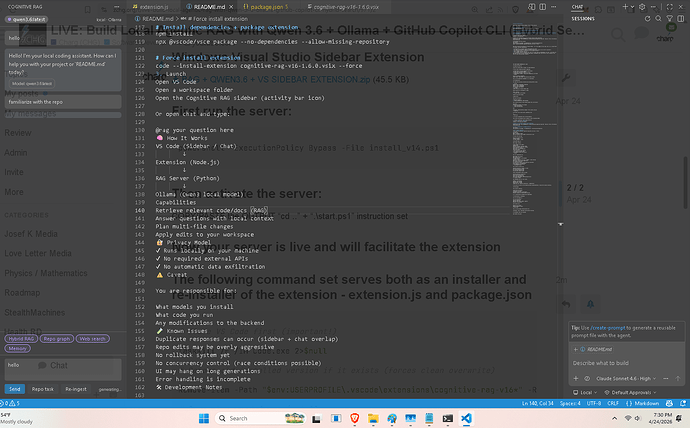Select 'familiarize with the repo' message
This screenshot has width=690, height=428.
pos(63,102)
